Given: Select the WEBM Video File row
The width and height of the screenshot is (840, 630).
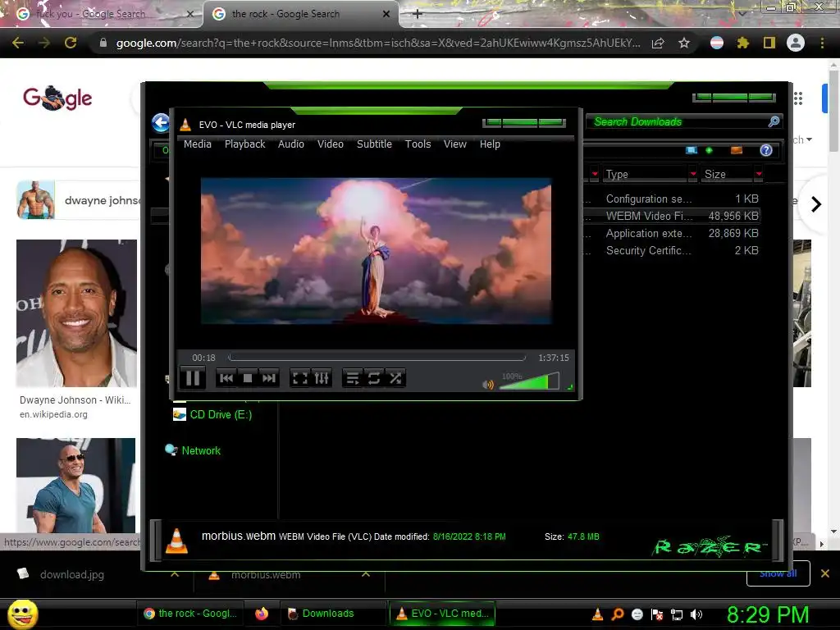Looking at the screenshot, I should pos(673,216).
